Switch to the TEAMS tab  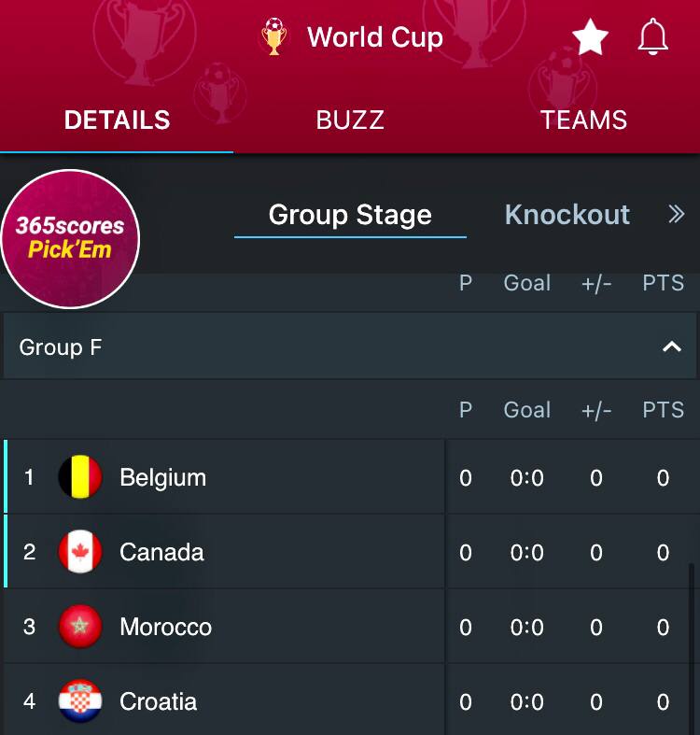(583, 120)
